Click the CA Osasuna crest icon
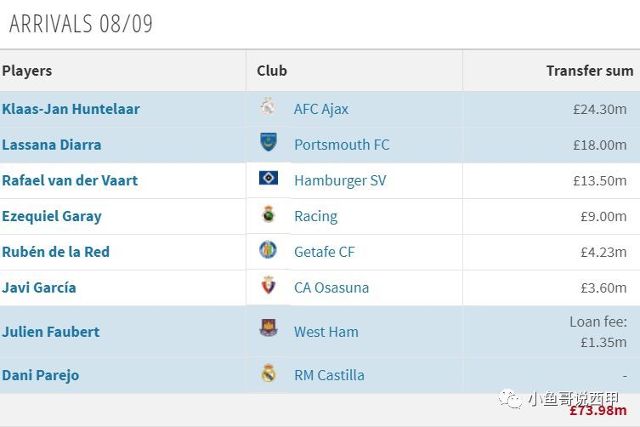This screenshot has height=427, width=640. [268, 285]
